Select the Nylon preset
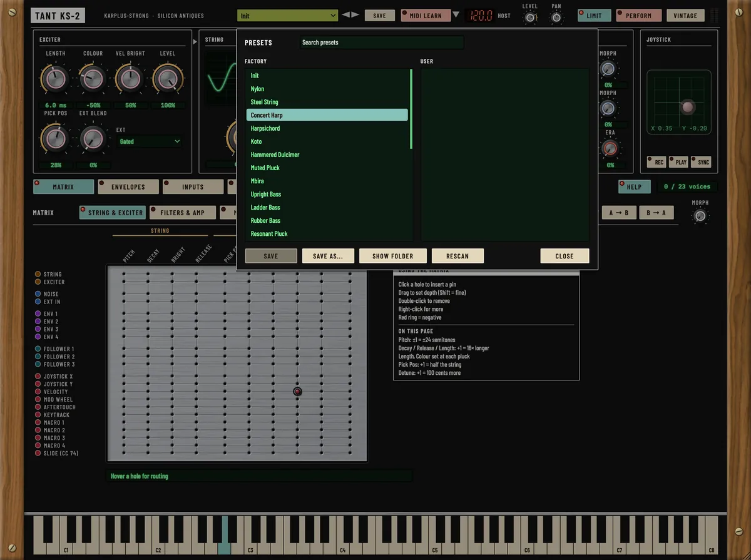751x560 pixels. pos(327,89)
